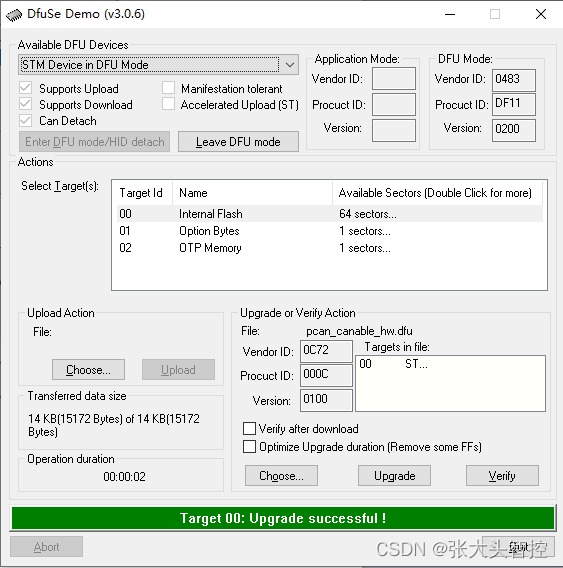Click Application Mode Procuct ID field

pyautogui.click(x=394, y=104)
